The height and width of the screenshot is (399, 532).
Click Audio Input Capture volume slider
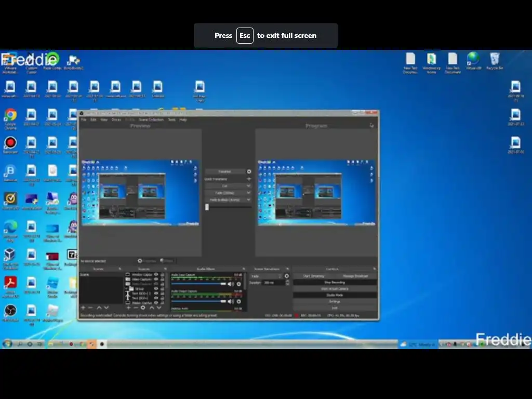pyautogui.click(x=199, y=284)
